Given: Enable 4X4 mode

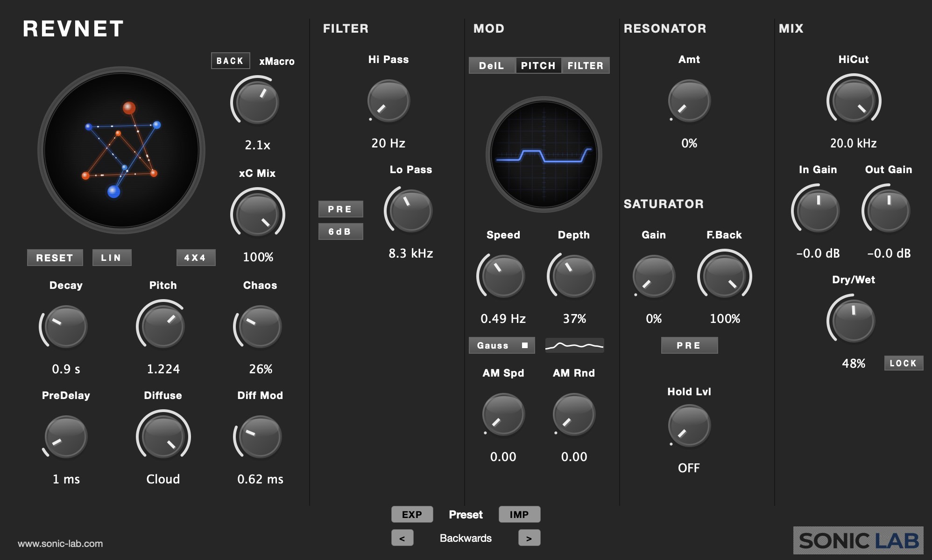Looking at the screenshot, I should pyautogui.click(x=196, y=257).
